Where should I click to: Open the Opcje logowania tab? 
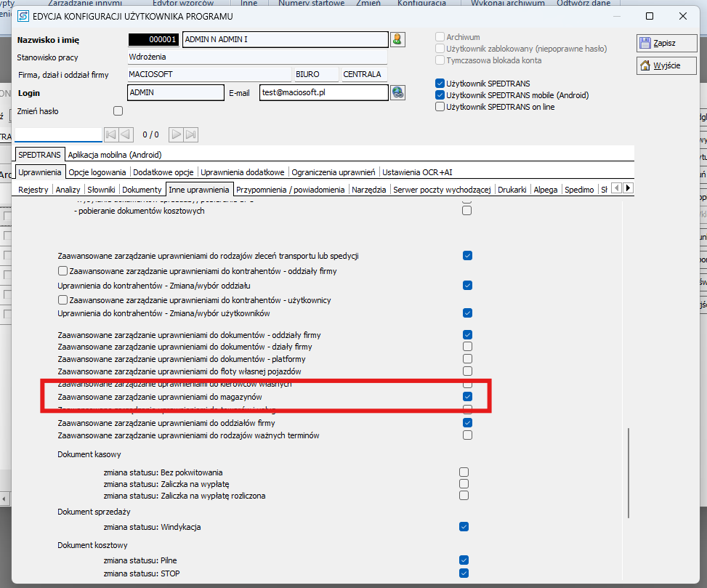click(98, 172)
